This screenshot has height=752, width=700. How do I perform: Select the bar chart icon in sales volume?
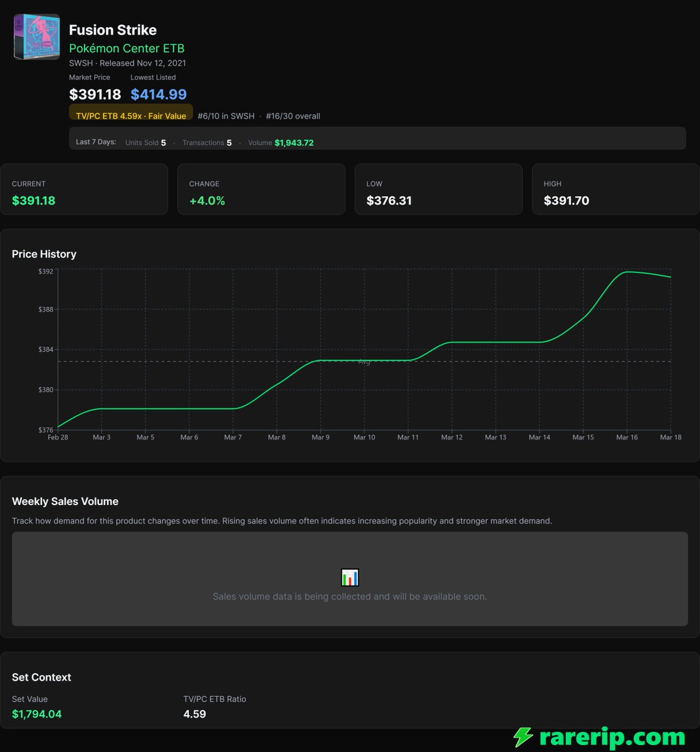[x=350, y=577]
